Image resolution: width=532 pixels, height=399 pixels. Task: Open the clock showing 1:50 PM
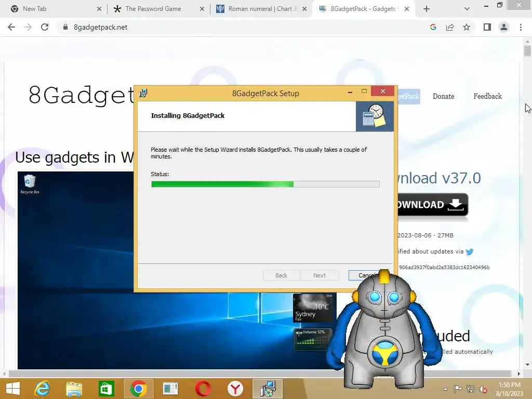point(510,389)
